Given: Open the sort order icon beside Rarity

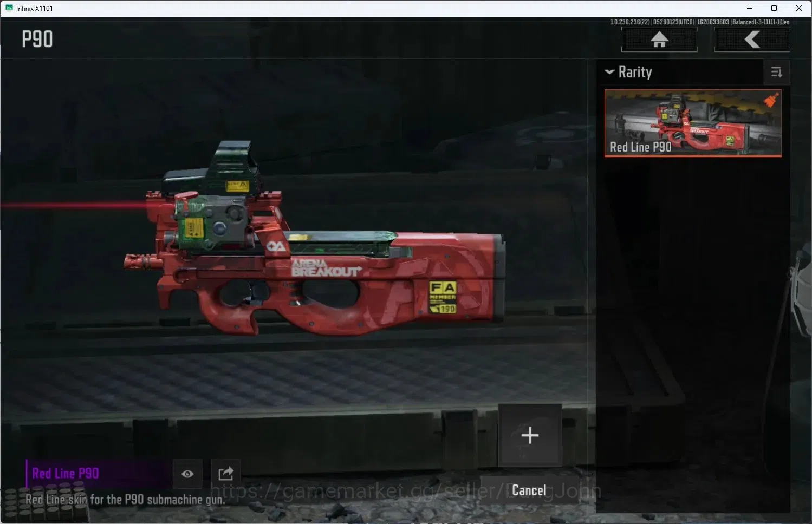Looking at the screenshot, I should click(776, 72).
